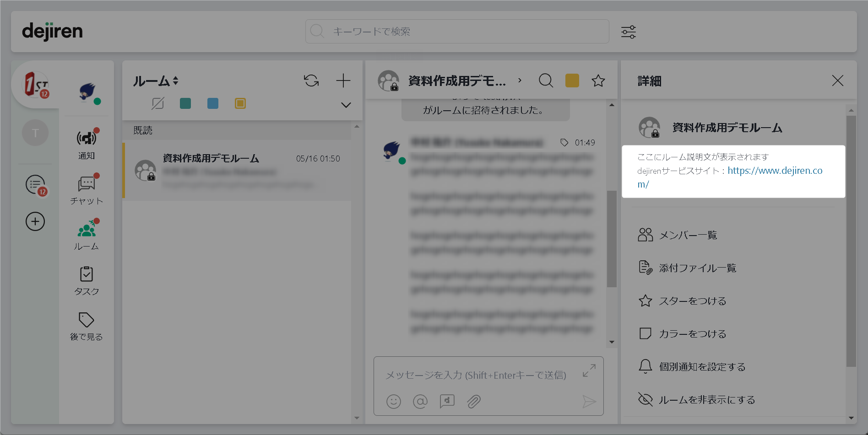Click ルームを非表示にする option
This screenshot has width=868, height=435.
click(x=706, y=400)
